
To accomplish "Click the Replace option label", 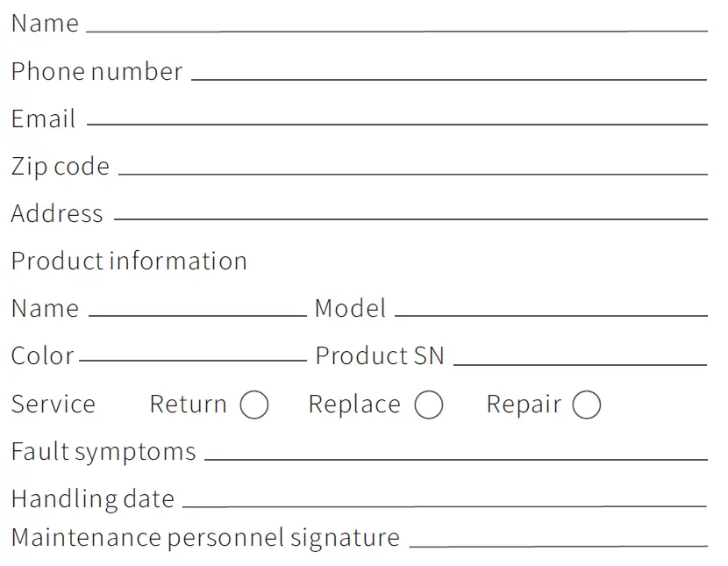I will (353, 405).
